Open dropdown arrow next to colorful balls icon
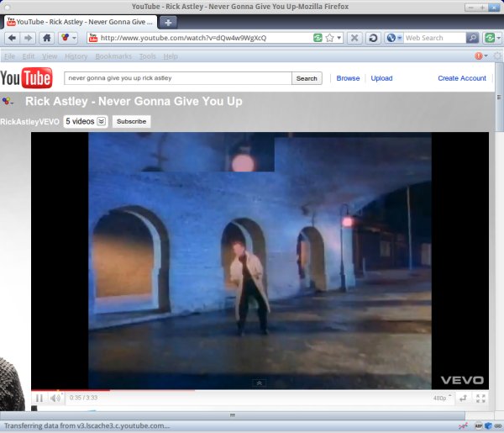The height and width of the screenshot is (433, 504). (x=74, y=38)
